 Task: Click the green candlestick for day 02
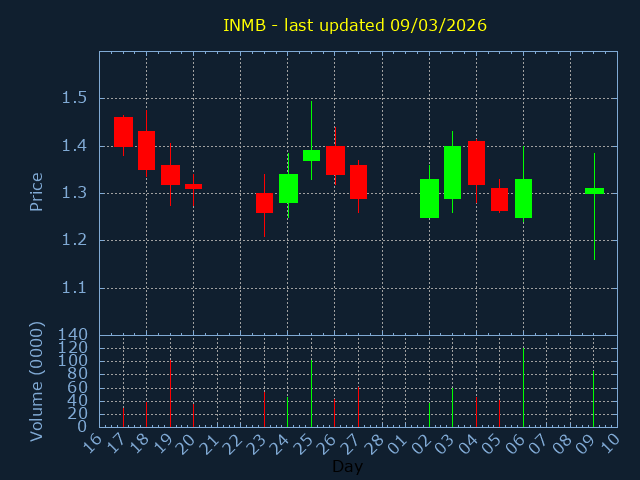click(x=429, y=198)
